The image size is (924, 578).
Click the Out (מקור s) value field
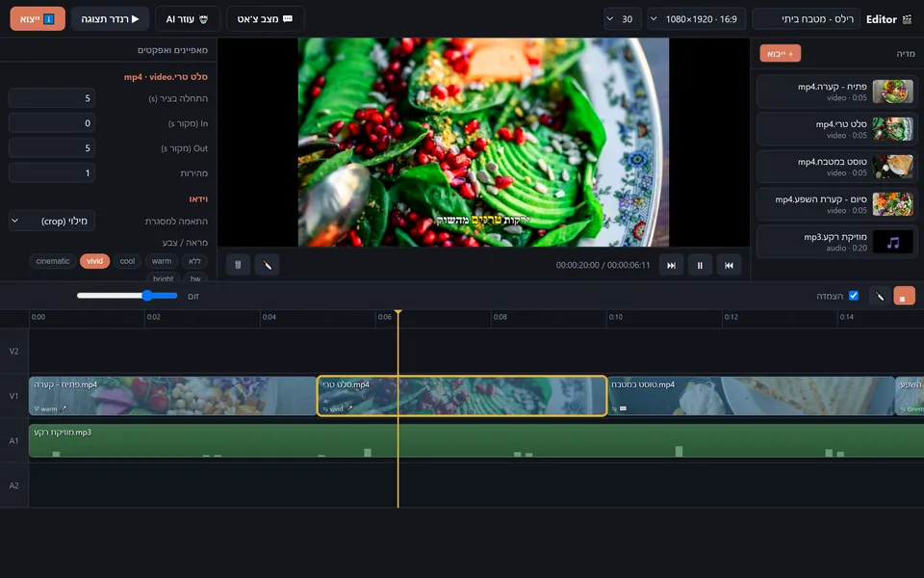point(52,148)
